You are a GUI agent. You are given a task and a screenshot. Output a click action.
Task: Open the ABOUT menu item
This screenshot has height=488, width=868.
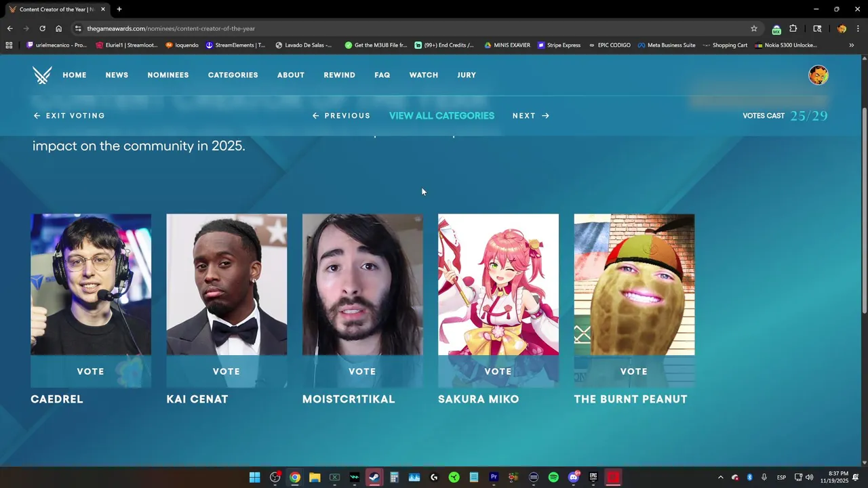point(291,75)
